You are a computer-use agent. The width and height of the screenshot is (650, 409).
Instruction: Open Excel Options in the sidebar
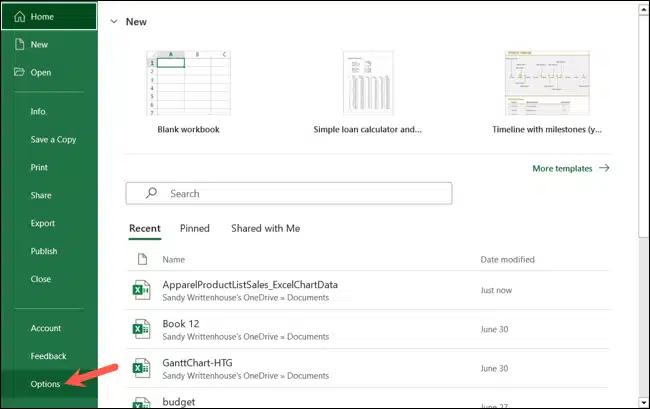point(45,384)
